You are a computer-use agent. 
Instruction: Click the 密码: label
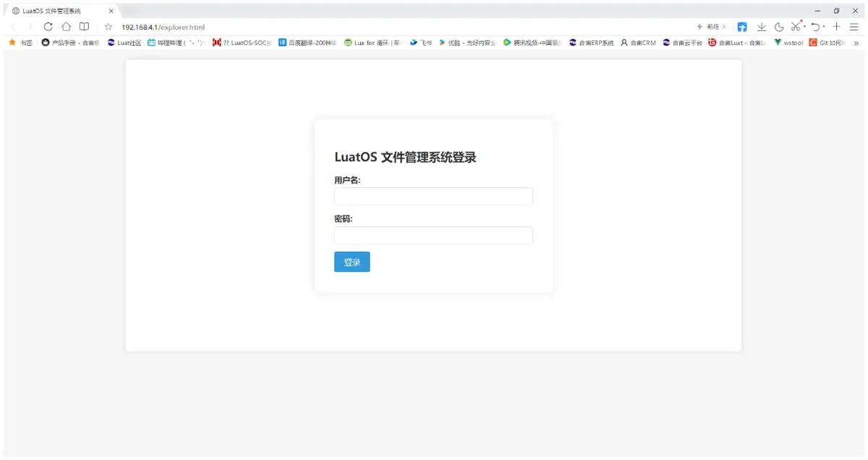click(343, 219)
